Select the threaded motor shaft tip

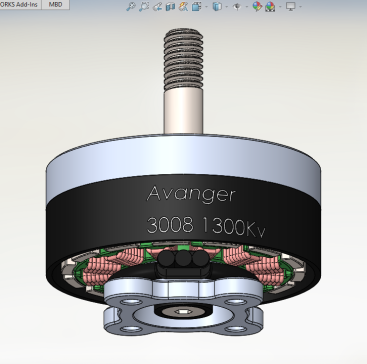183,59
